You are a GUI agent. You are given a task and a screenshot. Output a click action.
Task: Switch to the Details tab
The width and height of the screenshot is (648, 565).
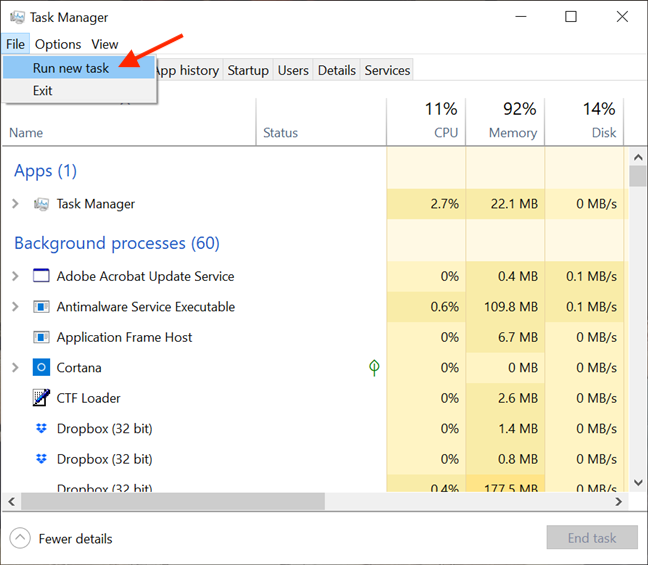coord(336,70)
